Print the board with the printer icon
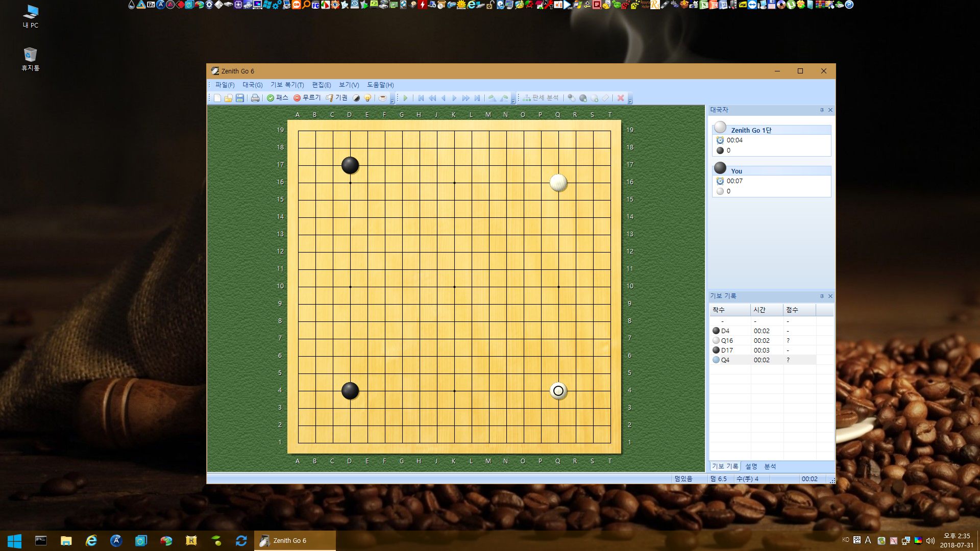The width and height of the screenshot is (980, 551). coord(255,98)
